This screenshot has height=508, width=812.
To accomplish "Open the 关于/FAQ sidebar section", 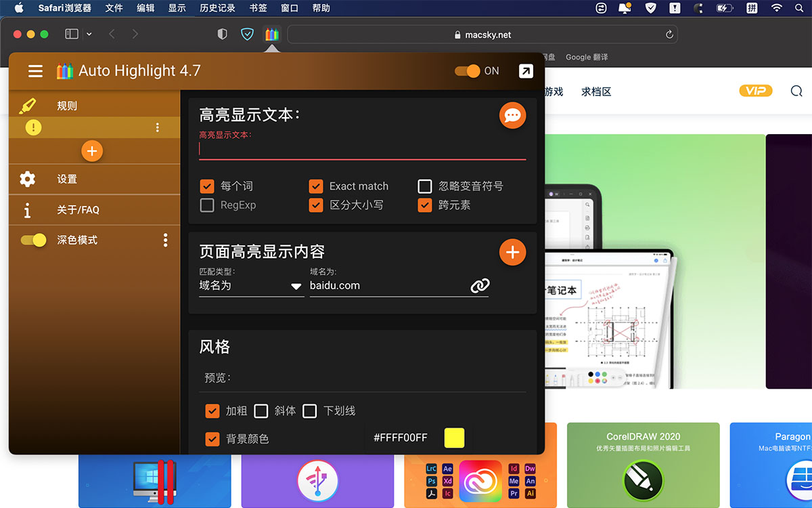I will [95, 210].
